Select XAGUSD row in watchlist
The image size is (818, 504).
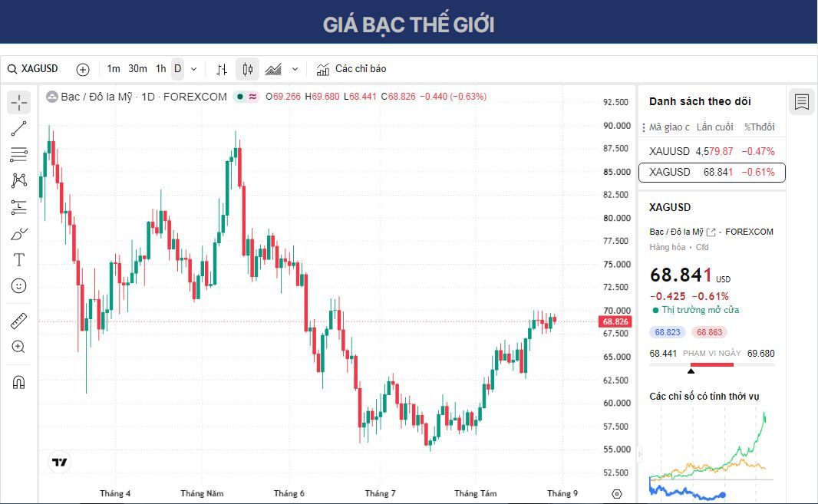point(711,172)
